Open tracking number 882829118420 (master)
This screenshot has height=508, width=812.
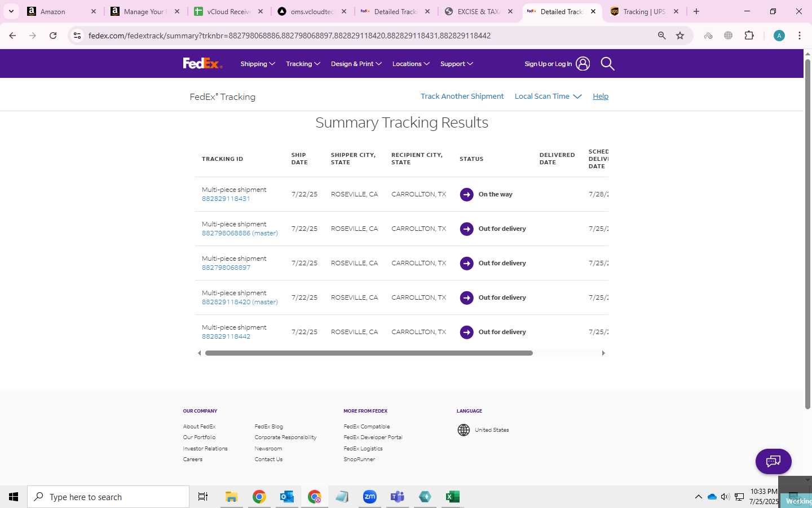pyautogui.click(x=240, y=302)
